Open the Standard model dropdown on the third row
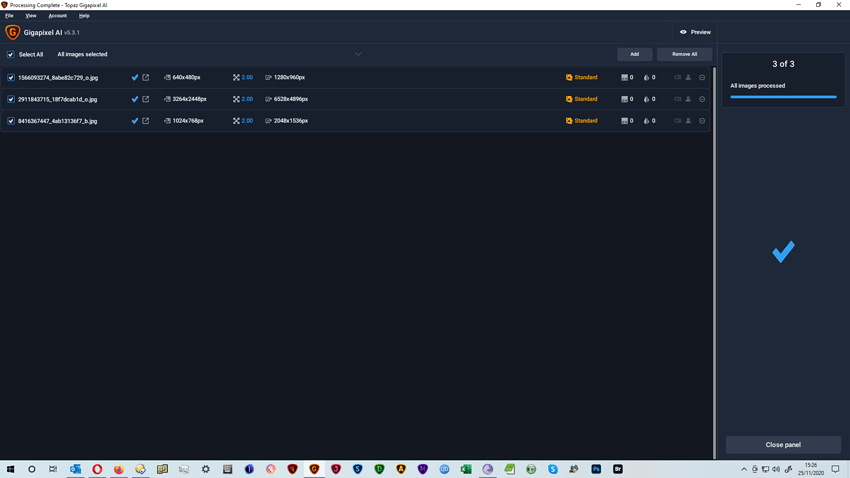This screenshot has width=850, height=478. (585, 121)
